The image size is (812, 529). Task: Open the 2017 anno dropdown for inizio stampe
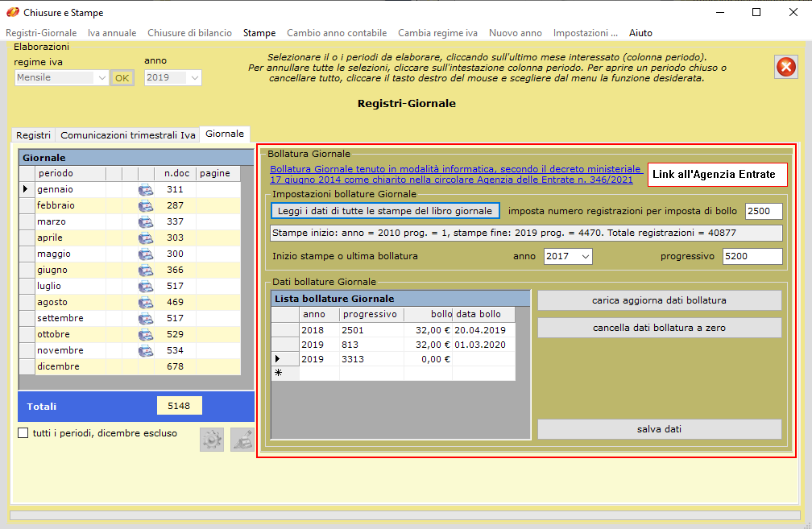click(x=585, y=256)
